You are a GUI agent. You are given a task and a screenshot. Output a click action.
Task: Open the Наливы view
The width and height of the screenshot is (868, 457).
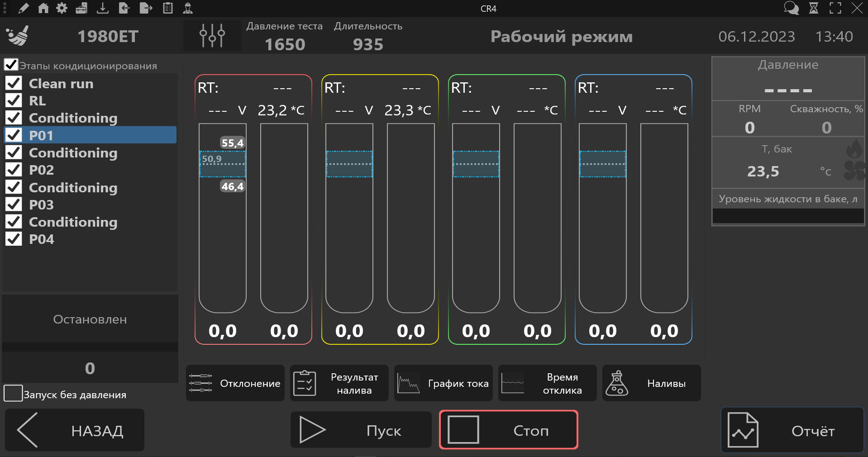pyautogui.click(x=652, y=383)
